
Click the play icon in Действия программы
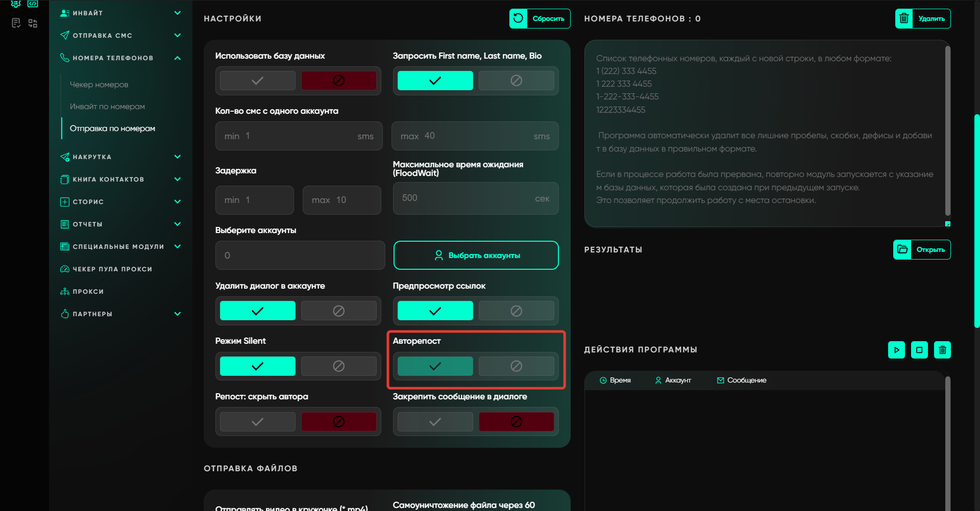(x=896, y=350)
